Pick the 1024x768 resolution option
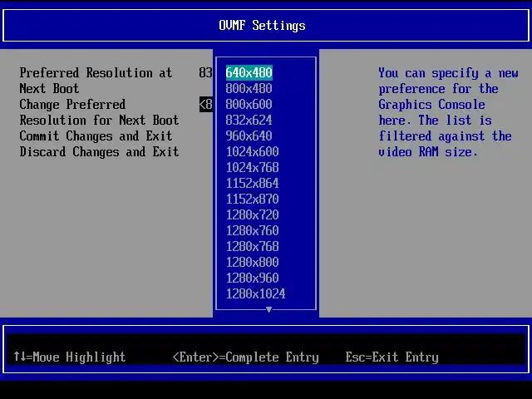The image size is (532, 399). point(253,167)
